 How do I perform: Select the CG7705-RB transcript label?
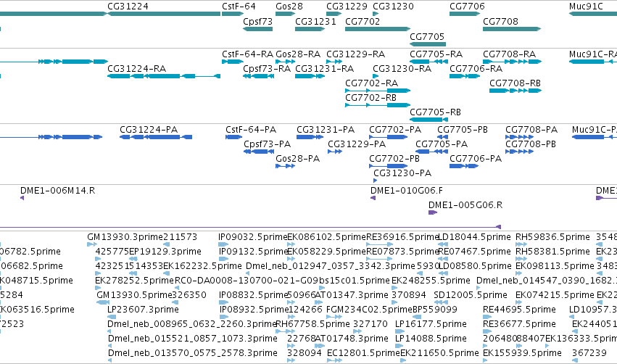(435, 112)
